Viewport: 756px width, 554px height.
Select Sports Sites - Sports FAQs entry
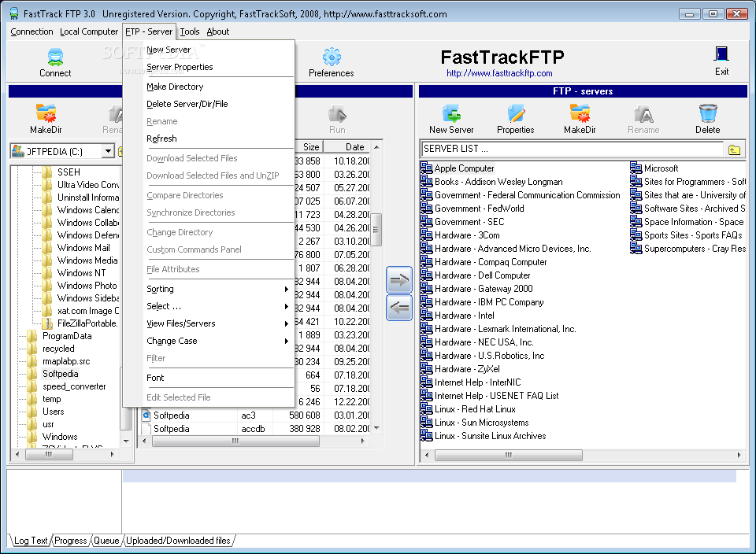tap(687, 235)
